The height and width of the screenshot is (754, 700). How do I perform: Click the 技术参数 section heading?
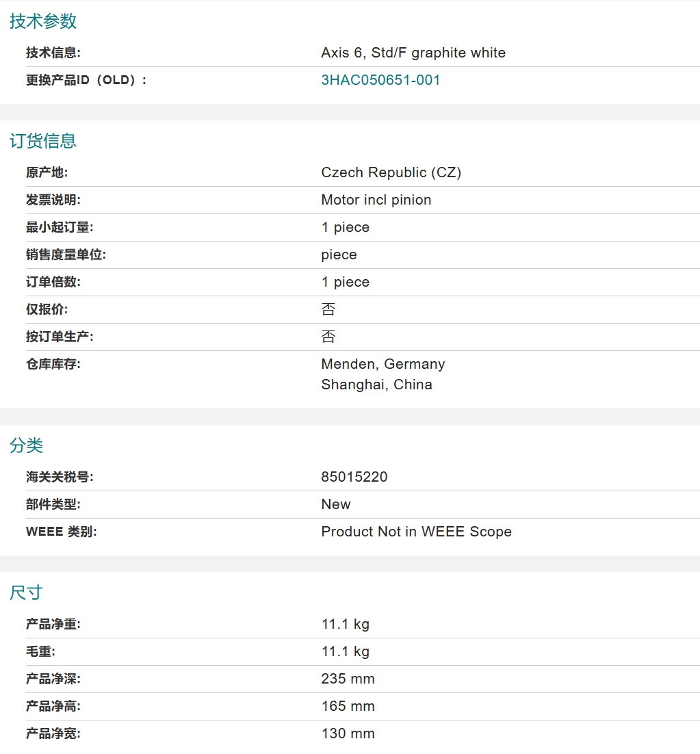[43, 21]
